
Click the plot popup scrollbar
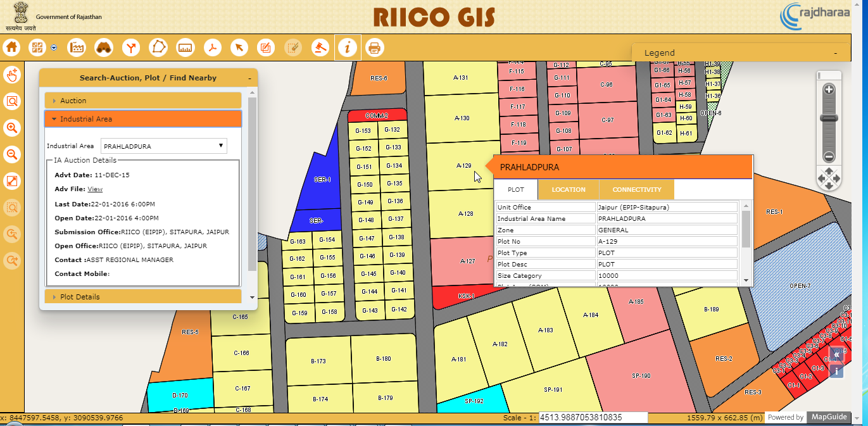(746, 229)
